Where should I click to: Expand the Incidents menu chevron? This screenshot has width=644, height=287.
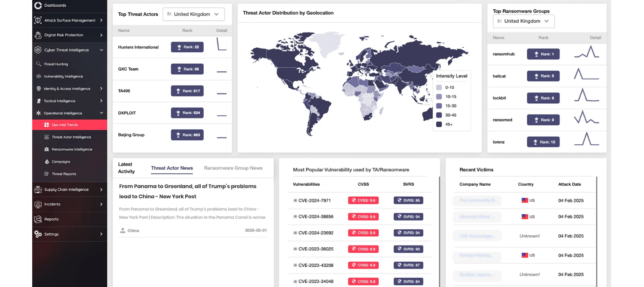click(101, 204)
